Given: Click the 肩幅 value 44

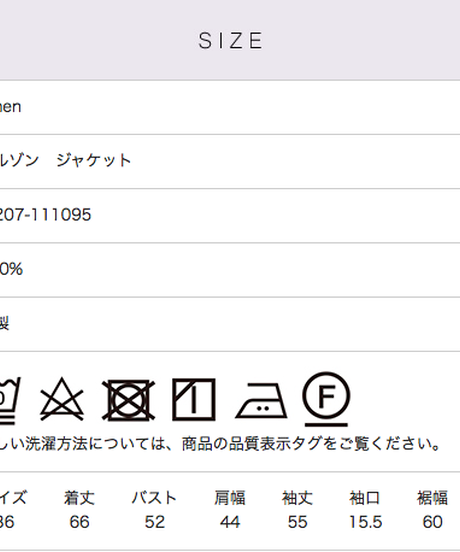Looking at the screenshot, I should click(x=230, y=522).
